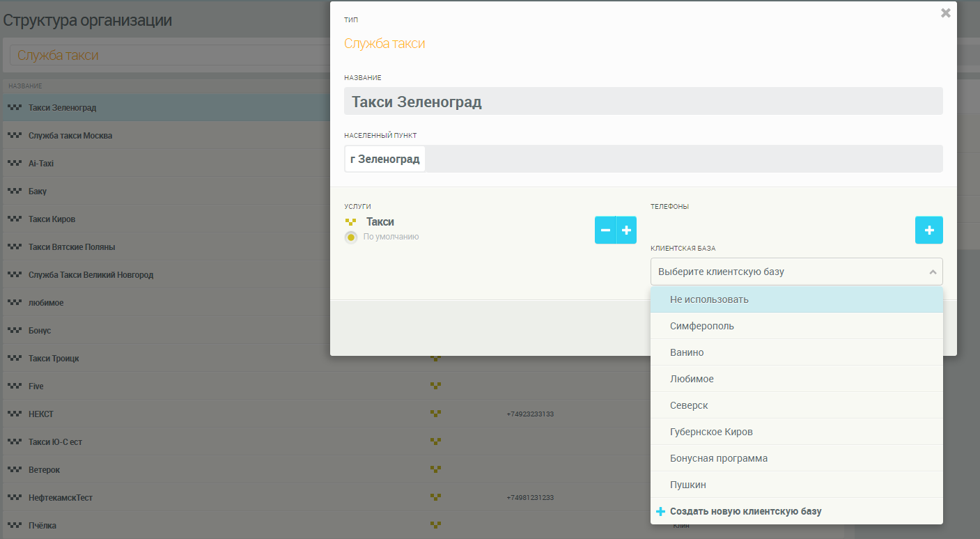Click the г Зеленоград locality tag
This screenshot has width=980, height=539.
[385, 159]
